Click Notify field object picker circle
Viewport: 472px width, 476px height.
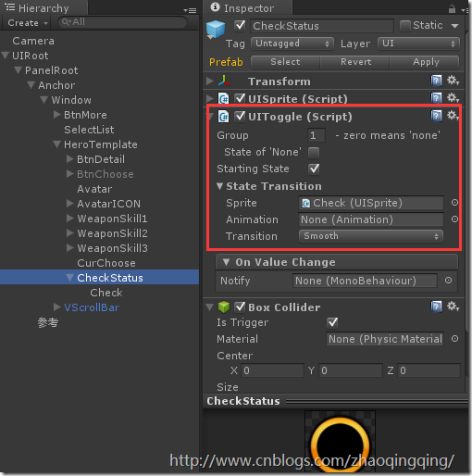click(x=448, y=281)
